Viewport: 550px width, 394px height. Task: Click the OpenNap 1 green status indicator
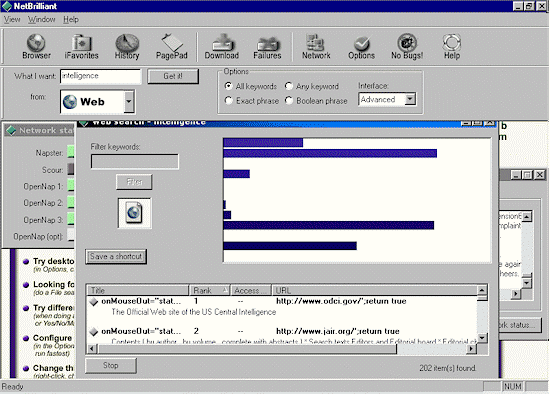pos(71,186)
